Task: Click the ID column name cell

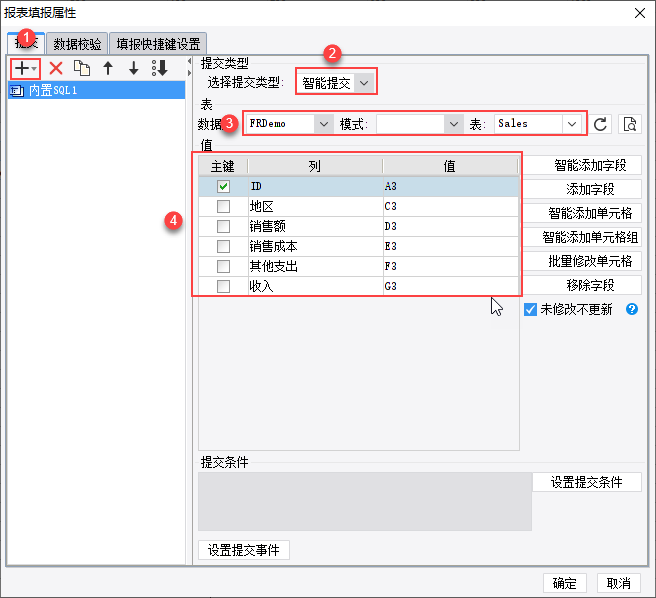Action: 315,186
